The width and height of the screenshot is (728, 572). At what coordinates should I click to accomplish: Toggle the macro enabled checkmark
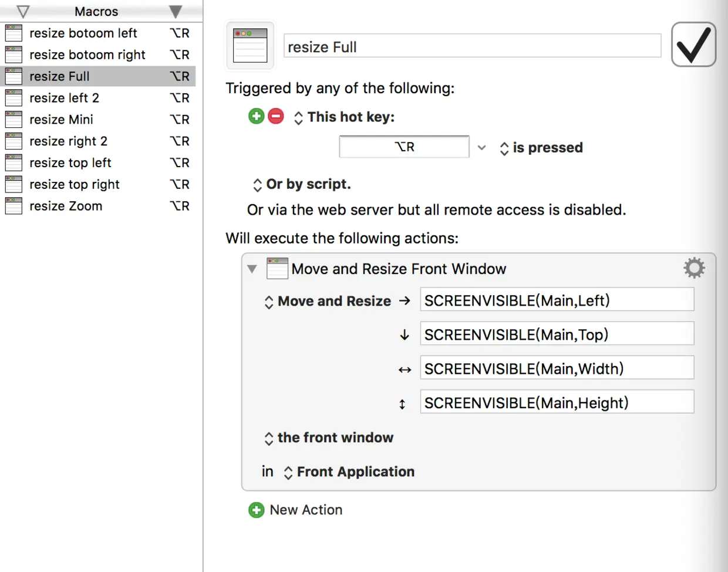coord(693,45)
